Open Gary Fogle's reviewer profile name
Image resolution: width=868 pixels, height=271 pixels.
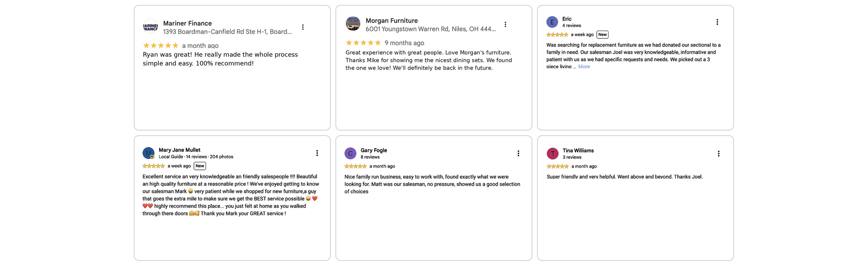point(374,150)
